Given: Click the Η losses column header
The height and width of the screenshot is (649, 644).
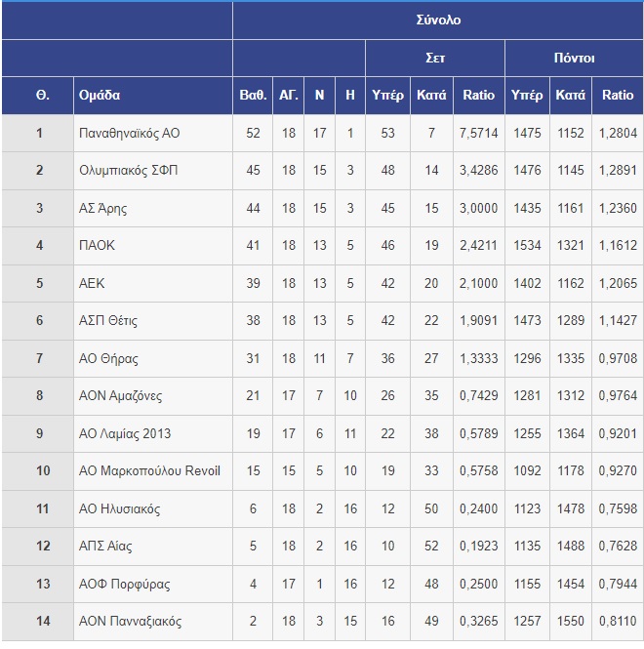Looking at the screenshot, I should tap(350, 96).
